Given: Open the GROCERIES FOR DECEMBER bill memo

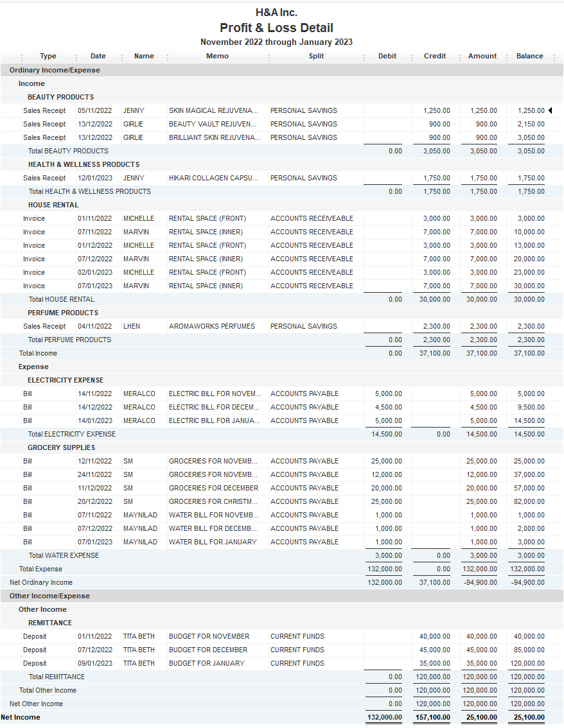Looking at the screenshot, I should [x=213, y=487].
